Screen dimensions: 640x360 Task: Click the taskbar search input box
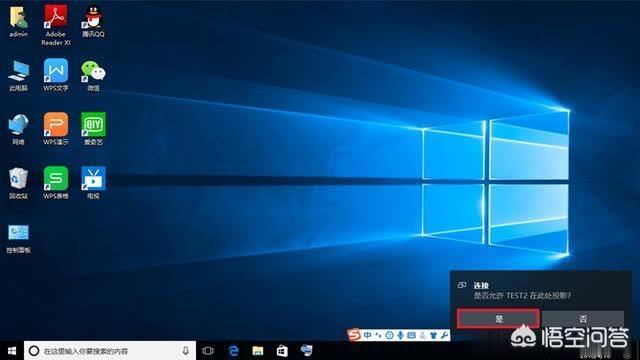click(110, 351)
